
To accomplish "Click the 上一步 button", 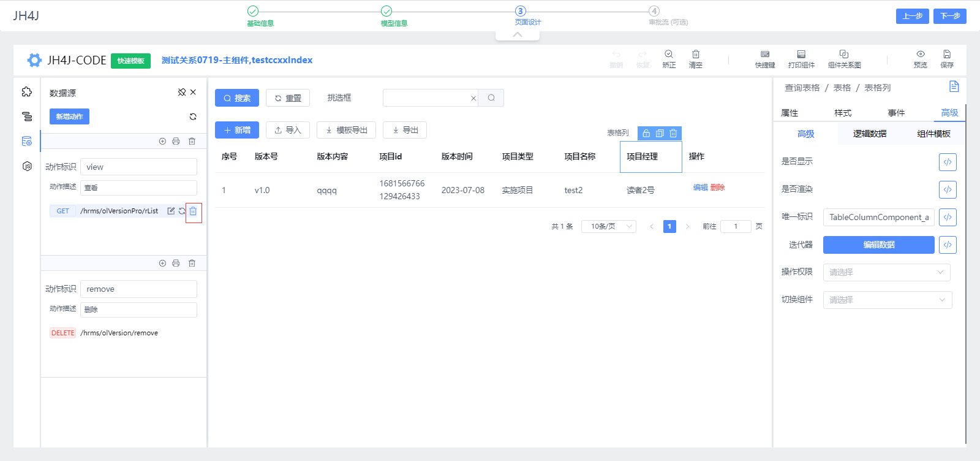I will pos(913,16).
